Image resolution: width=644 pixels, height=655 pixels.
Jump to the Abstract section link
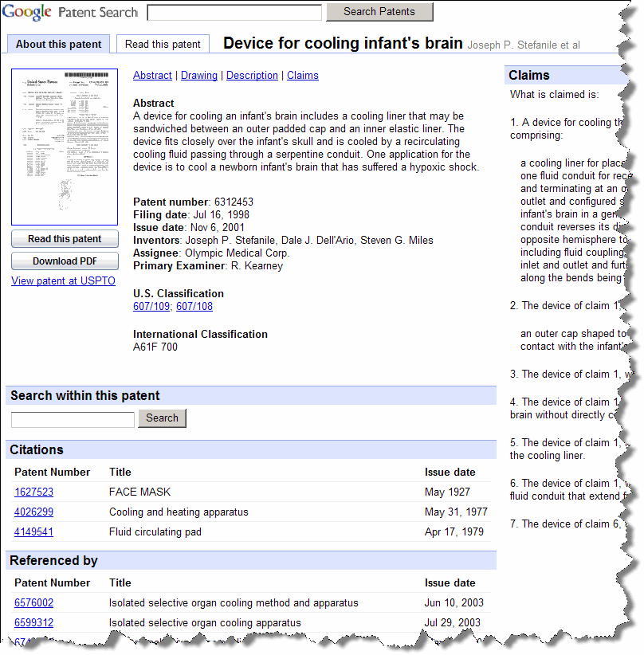[x=152, y=75]
